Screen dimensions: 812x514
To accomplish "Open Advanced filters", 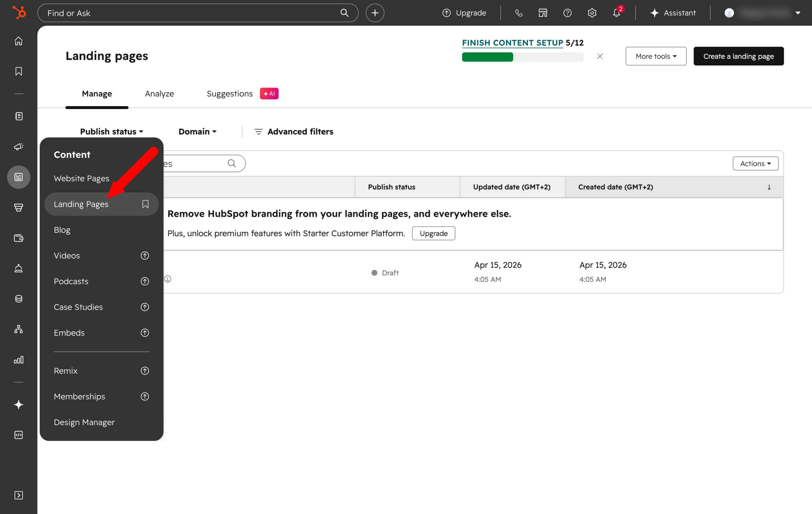I will pyautogui.click(x=294, y=132).
